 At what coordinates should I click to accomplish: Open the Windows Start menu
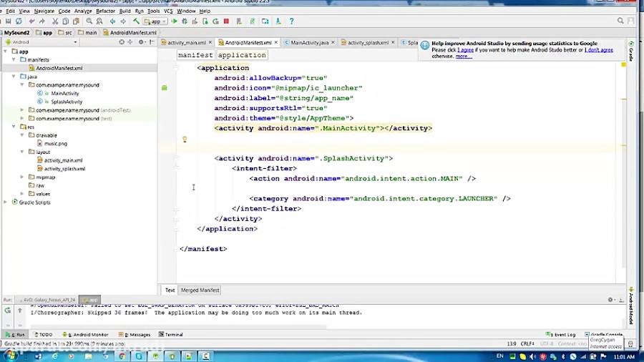click(x=11, y=356)
